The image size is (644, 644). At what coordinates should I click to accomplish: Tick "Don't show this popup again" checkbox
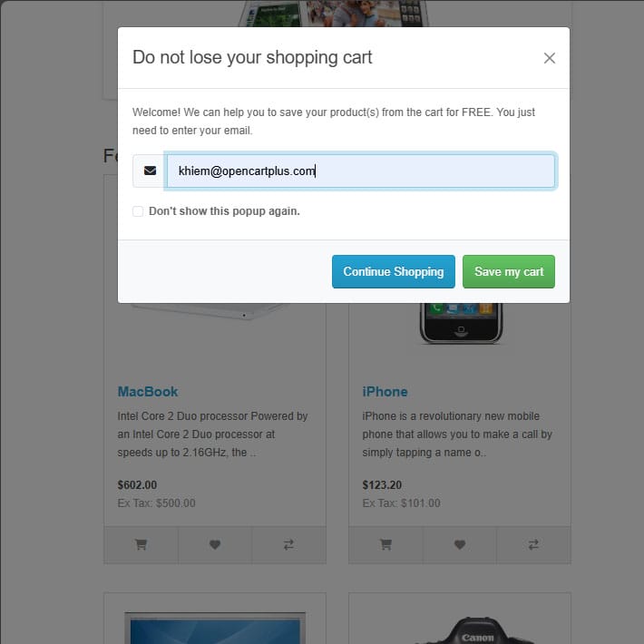tap(138, 211)
